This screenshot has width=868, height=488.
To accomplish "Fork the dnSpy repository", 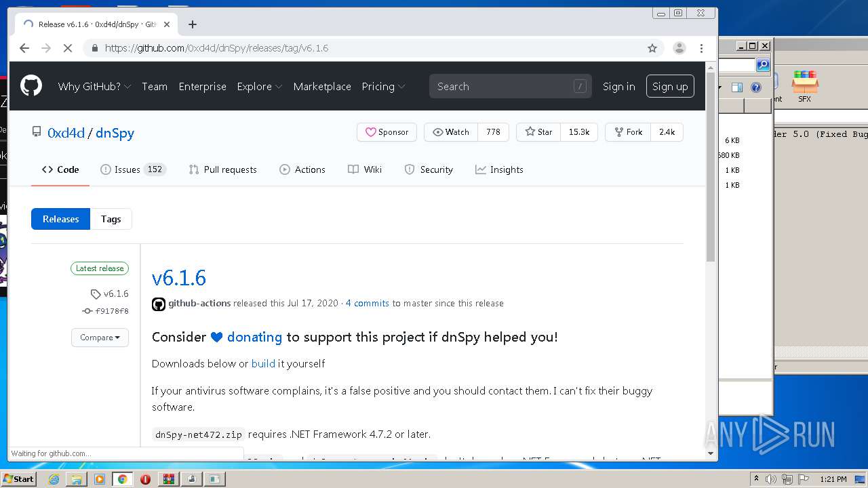I will click(628, 132).
